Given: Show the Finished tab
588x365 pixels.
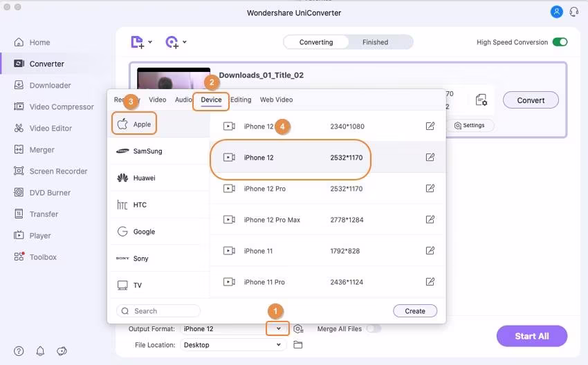Looking at the screenshot, I should point(376,42).
